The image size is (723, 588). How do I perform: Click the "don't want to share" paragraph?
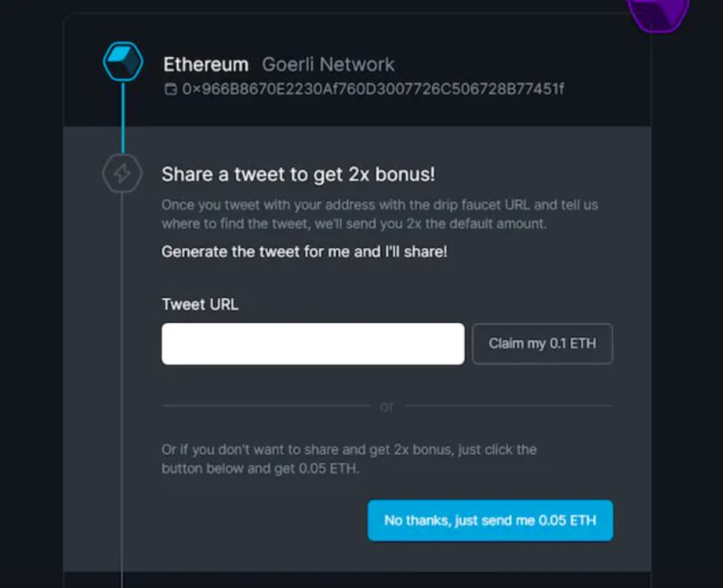tap(349, 458)
